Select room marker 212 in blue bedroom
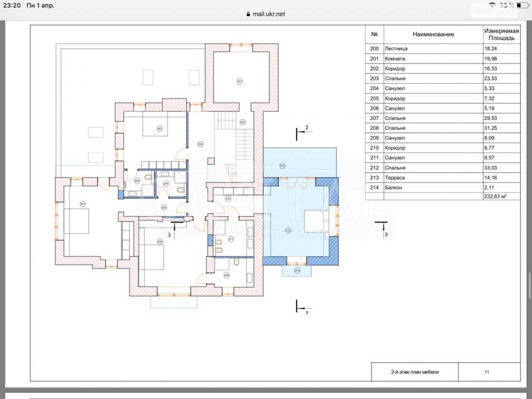The width and height of the screenshot is (532, 399). [288, 230]
